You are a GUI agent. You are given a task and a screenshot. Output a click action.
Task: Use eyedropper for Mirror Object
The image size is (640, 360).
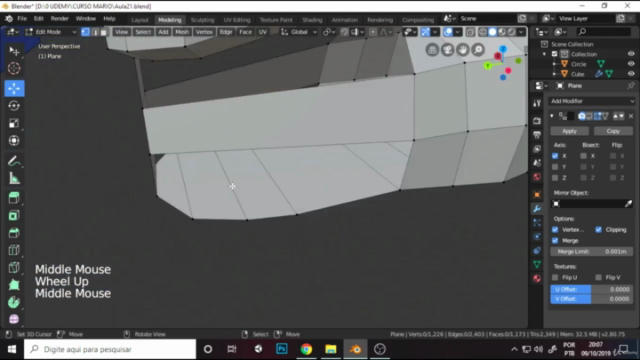[x=629, y=204]
